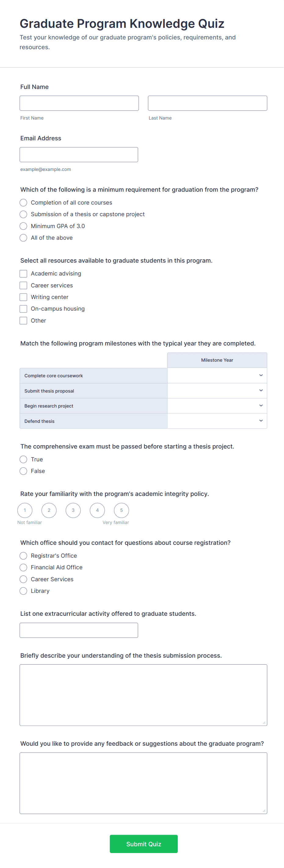This screenshot has width=284, height=868.
Task: Click the extracurricular activity text field
Action: [x=79, y=630]
